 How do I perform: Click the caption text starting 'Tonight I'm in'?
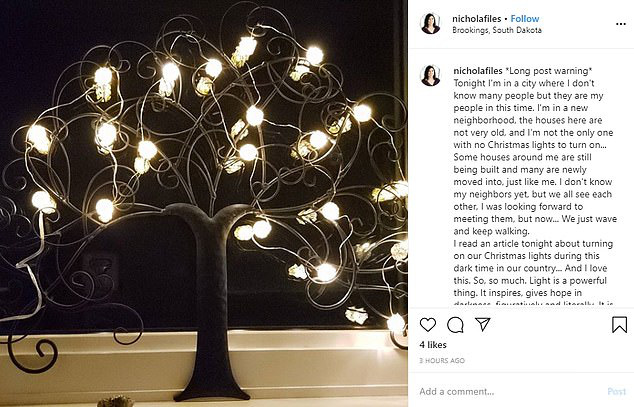point(534,157)
